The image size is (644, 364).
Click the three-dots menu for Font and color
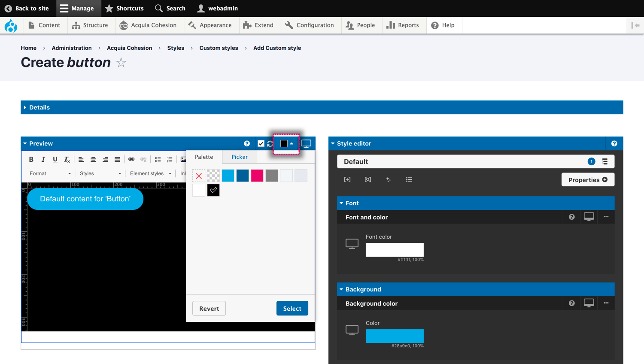click(606, 217)
